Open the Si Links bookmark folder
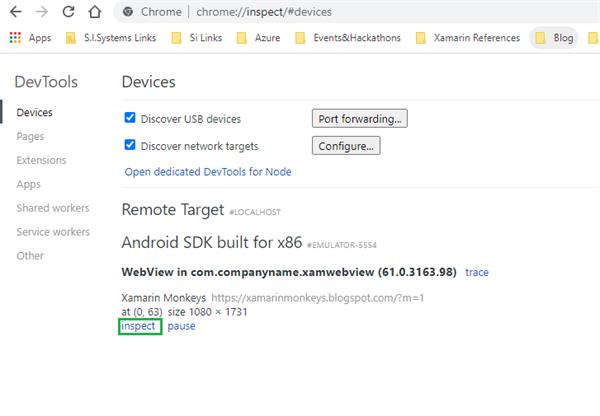Screen dimensions: 600x416 [x=202, y=38]
